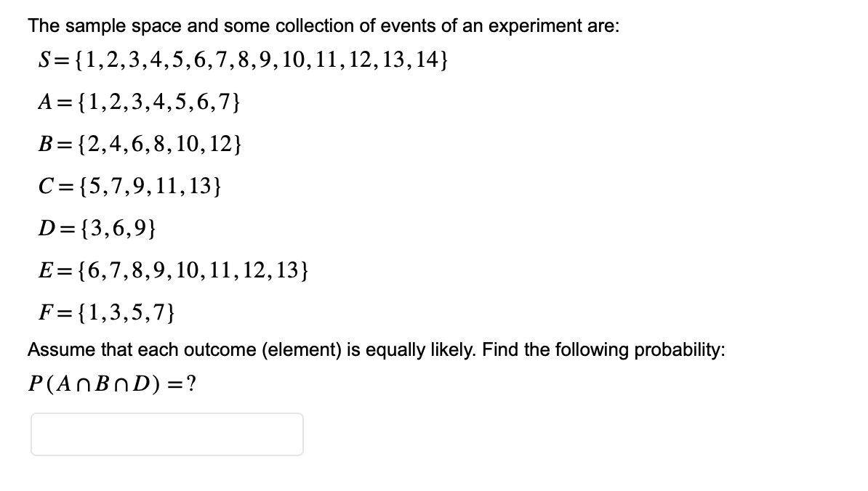Click inside the empty response field
Image resolution: width=868 pixels, height=491 pixels.
[167, 434]
